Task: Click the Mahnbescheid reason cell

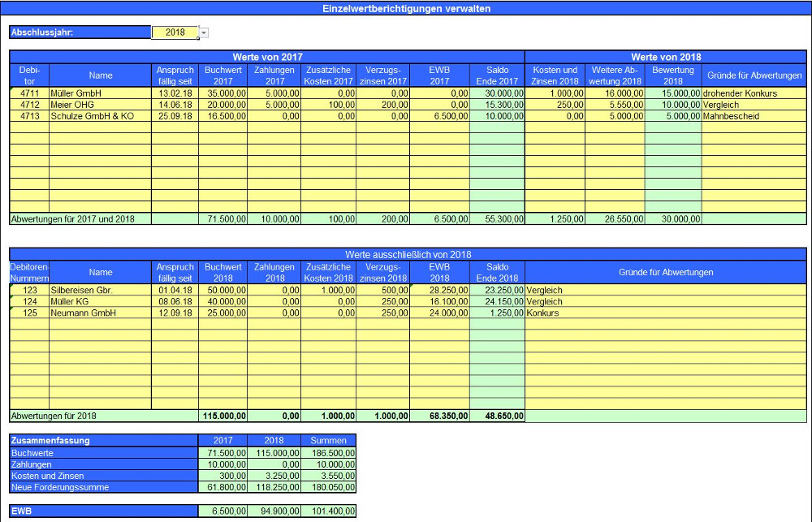Action: 754,116
